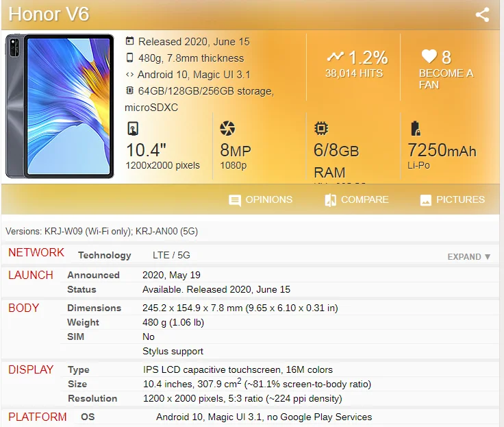Click the camera aperture icon

[227, 128]
